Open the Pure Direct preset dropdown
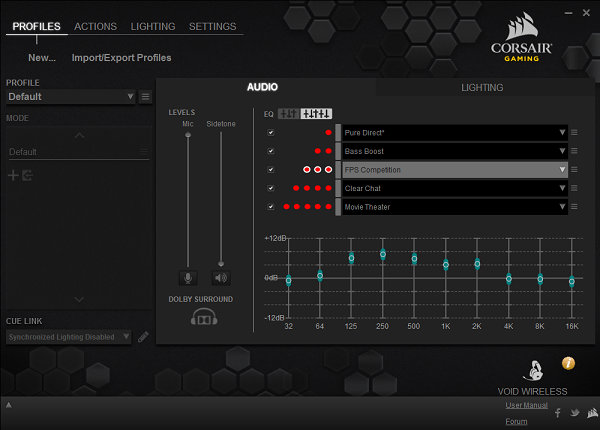The width and height of the screenshot is (600, 430). 455,133
